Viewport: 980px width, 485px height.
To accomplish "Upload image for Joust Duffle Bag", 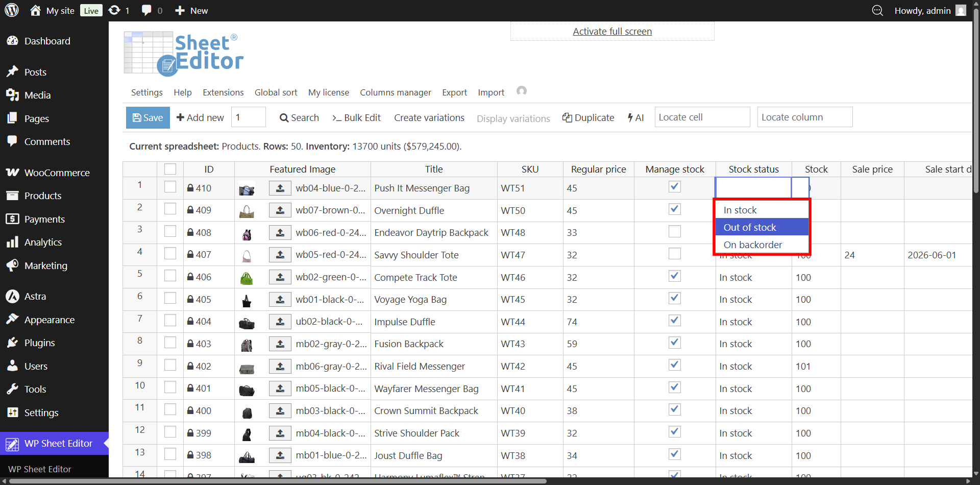I will coord(280,455).
